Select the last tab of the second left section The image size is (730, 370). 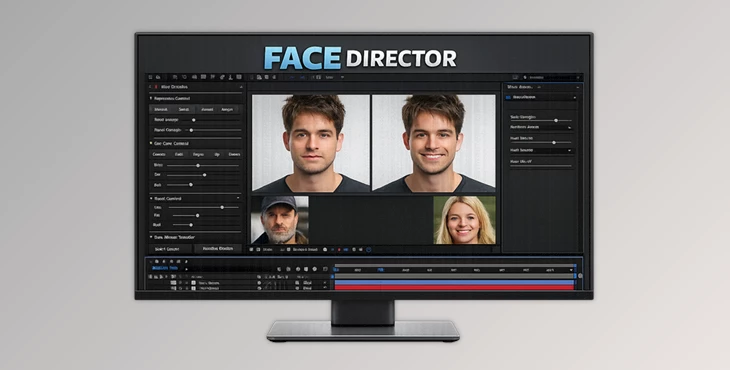coord(234,154)
